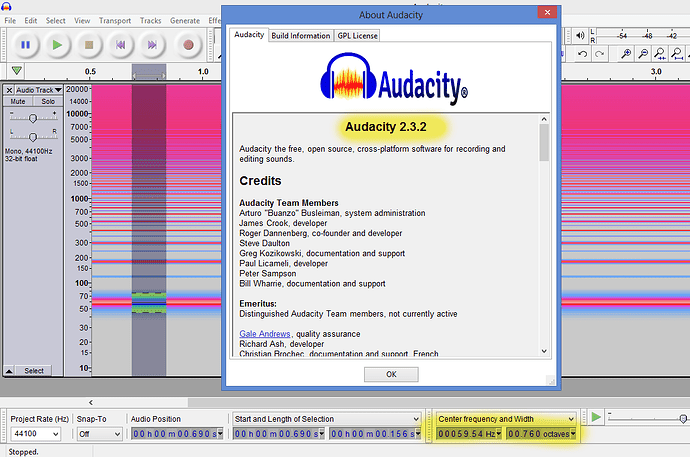
Task: Click the green Play button in the transport toolbar
Action: tap(57, 45)
